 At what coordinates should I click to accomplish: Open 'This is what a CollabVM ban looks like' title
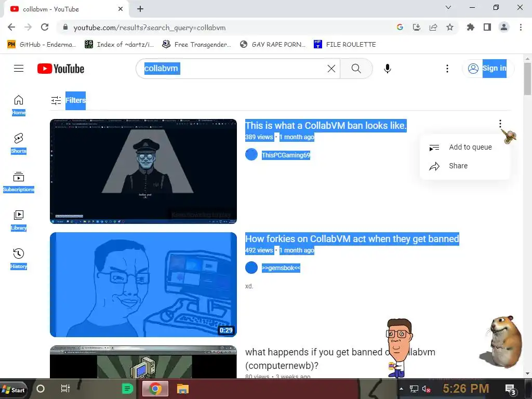(326, 126)
